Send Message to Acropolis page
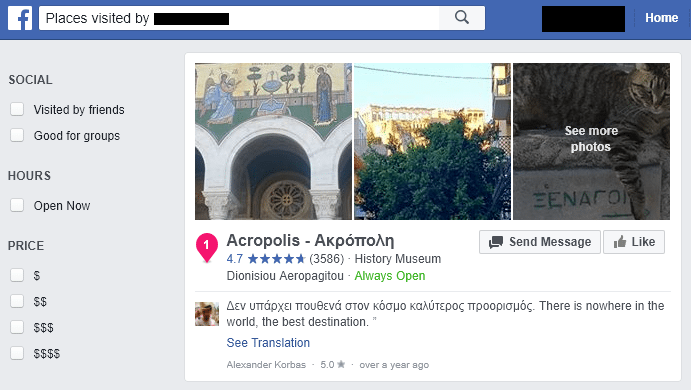 tap(540, 242)
